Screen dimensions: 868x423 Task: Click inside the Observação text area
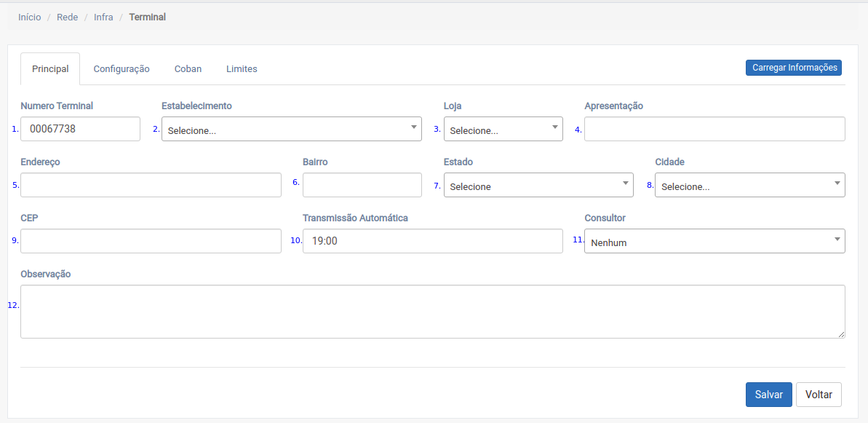[x=432, y=312]
